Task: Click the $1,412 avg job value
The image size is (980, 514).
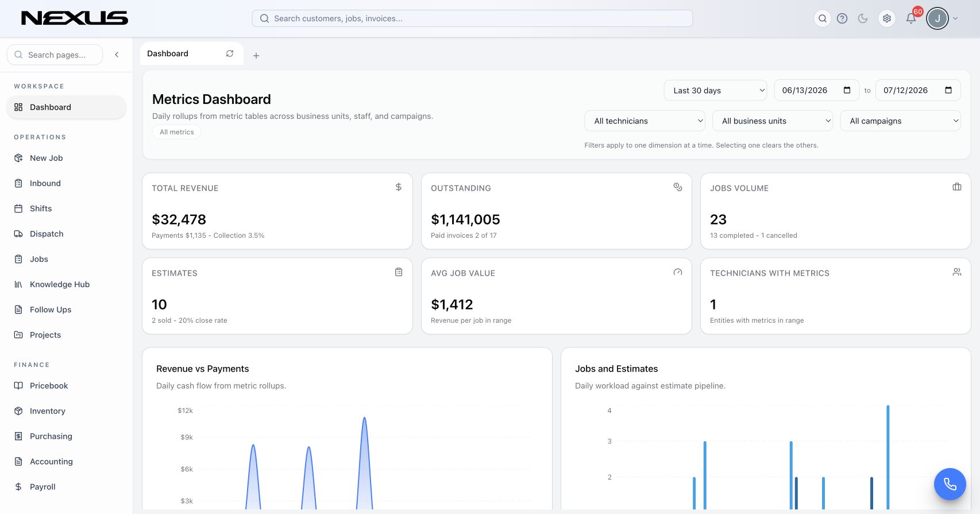Action: pos(452,304)
